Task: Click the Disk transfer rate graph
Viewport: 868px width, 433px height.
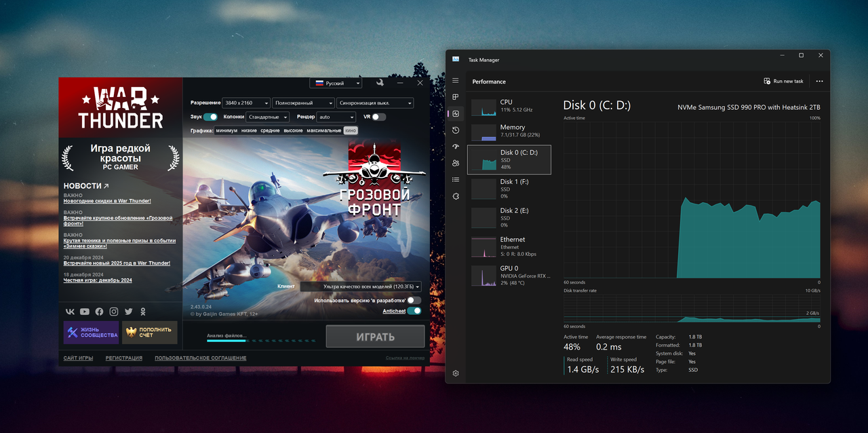Action: click(x=692, y=309)
